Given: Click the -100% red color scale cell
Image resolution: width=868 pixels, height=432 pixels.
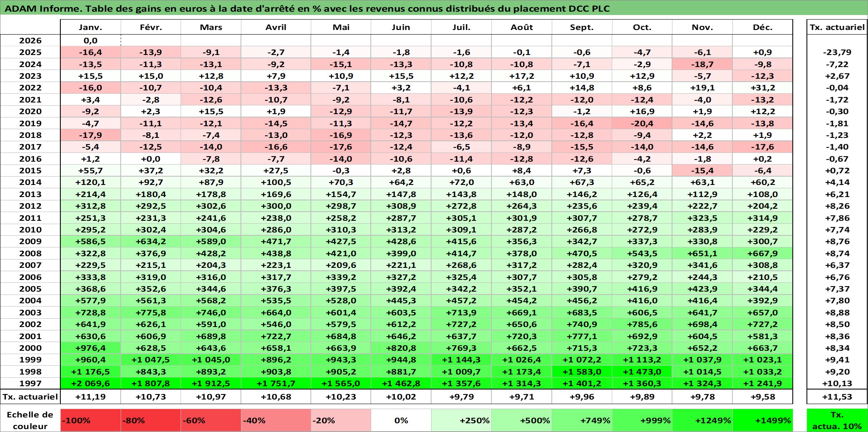Looking at the screenshot, I should click(x=90, y=420).
